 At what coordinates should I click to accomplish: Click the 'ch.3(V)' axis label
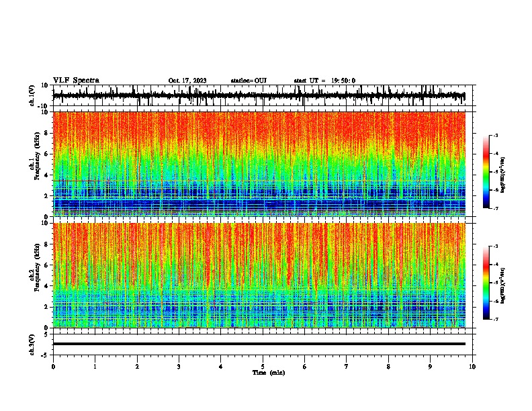point(32,345)
